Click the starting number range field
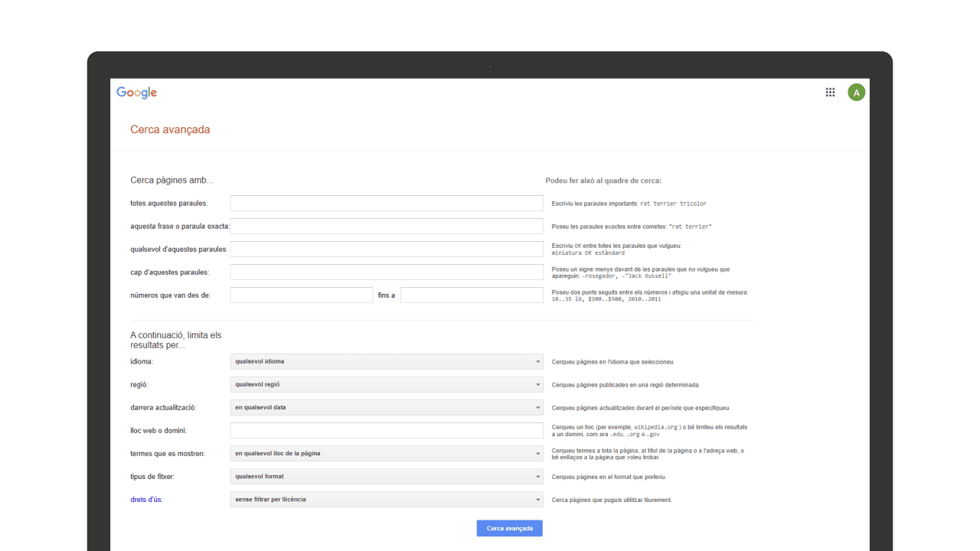980x551 pixels. [302, 295]
